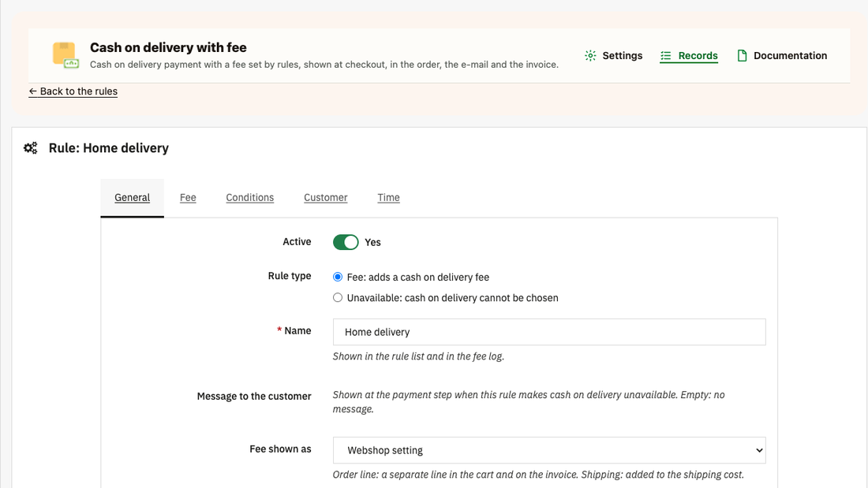Open the Time tab
Viewport: 868px width, 488px height.
(x=388, y=198)
